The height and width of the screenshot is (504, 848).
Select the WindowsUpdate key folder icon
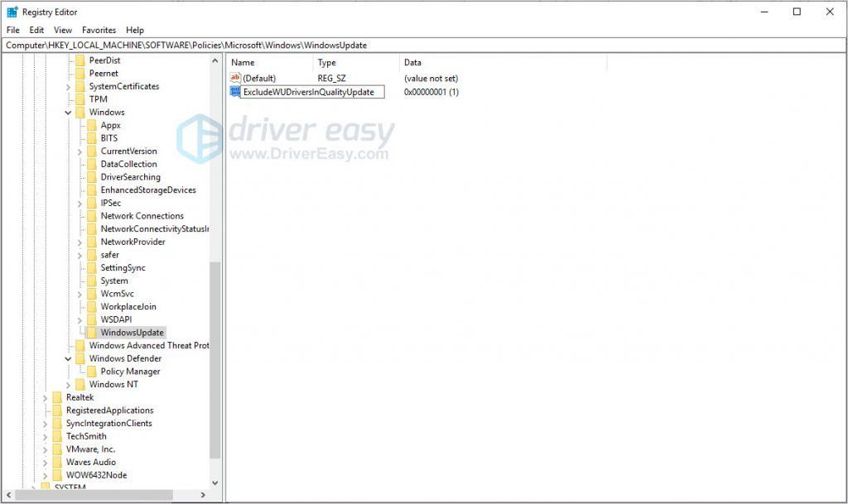coord(91,332)
